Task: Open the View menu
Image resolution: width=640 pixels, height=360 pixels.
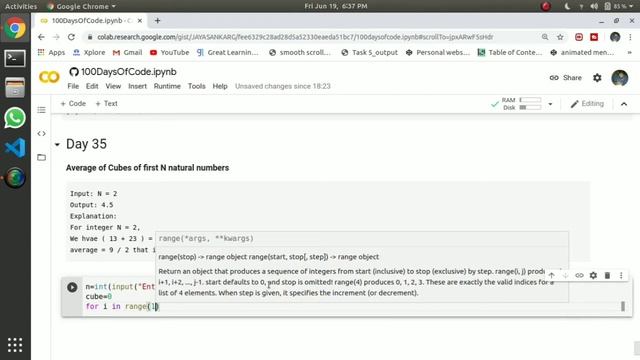Action: click(113, 86)
